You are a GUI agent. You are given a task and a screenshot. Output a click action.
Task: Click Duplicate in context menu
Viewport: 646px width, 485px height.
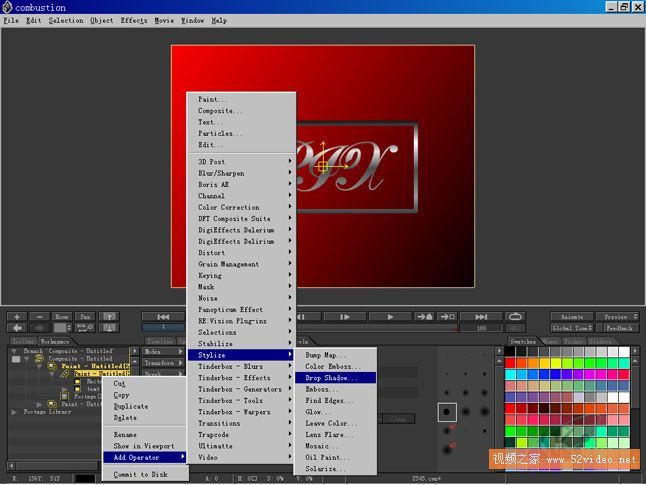point(144,406)
